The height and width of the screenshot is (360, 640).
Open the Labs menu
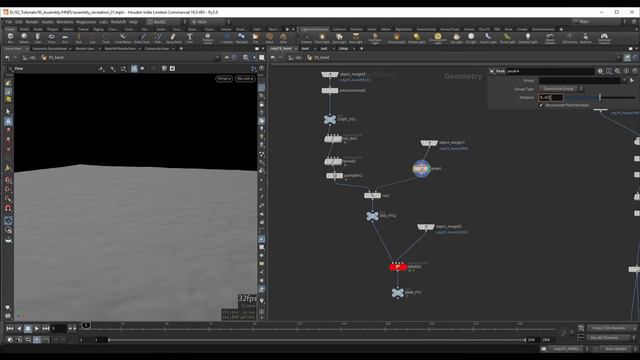point(103,22)
